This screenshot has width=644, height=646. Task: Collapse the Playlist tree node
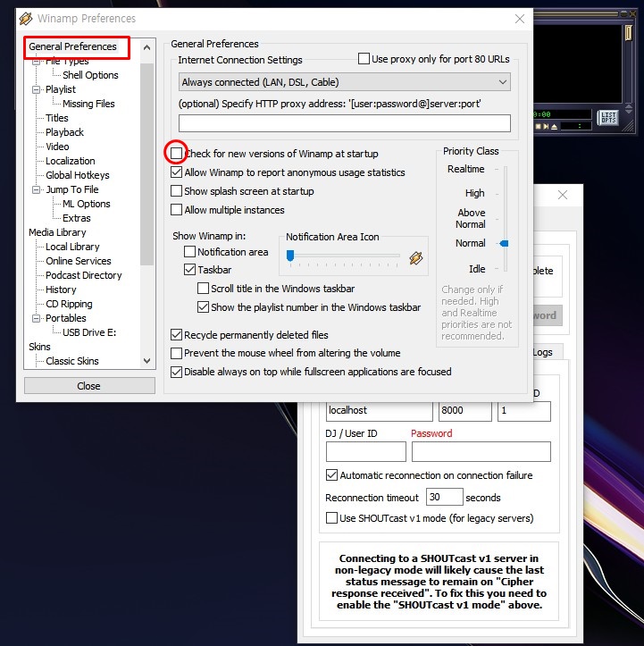coord(37,89)
